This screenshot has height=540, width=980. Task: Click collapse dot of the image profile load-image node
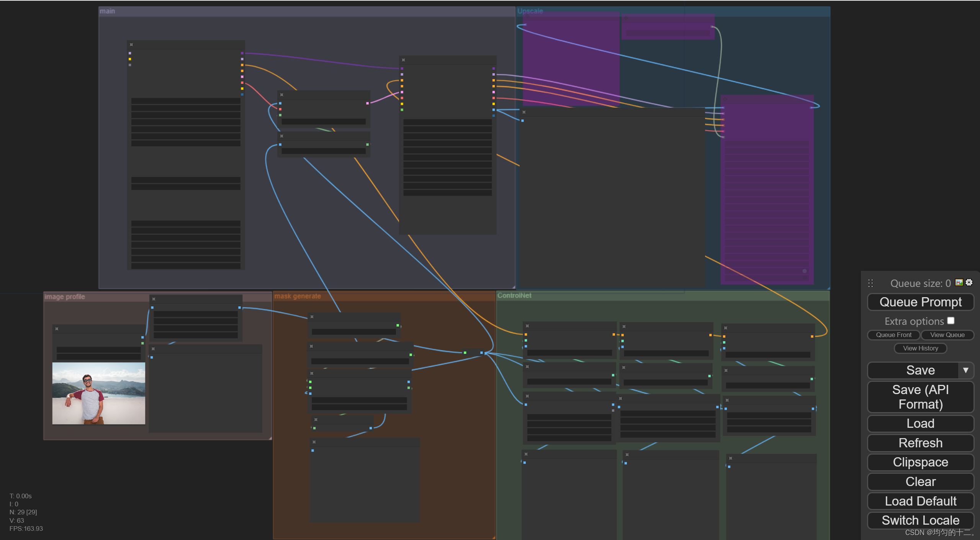point(57,329)
